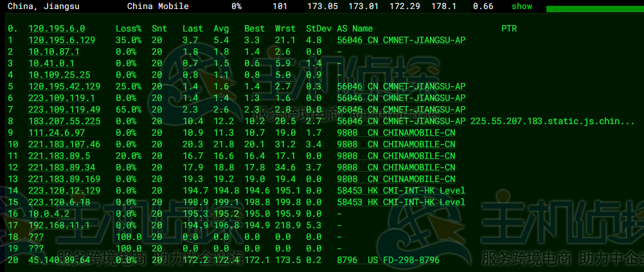Open hop 1 IP 120.195.6.129
This screenshot has height=272, width=644.
62,41
